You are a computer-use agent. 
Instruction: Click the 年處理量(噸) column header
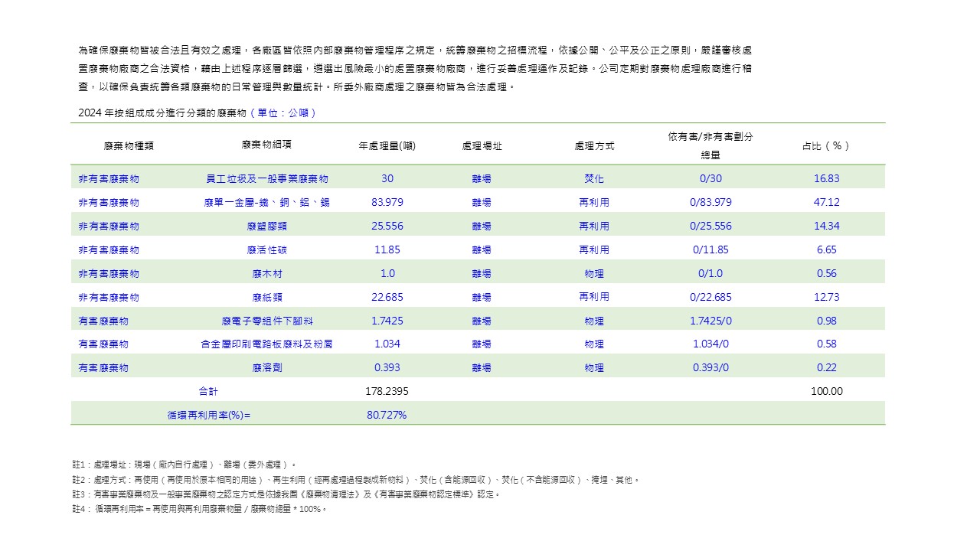(387, 145)
